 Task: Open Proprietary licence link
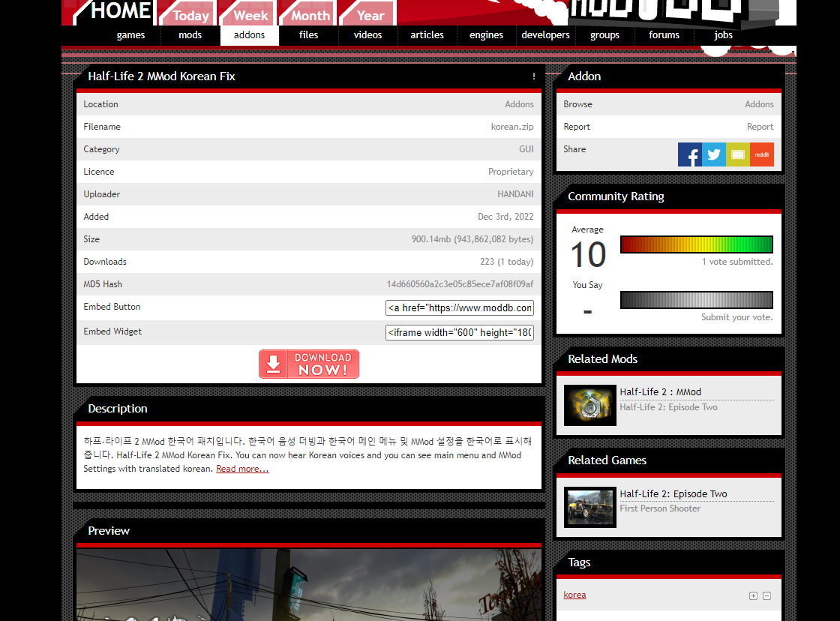pos(511,172)
